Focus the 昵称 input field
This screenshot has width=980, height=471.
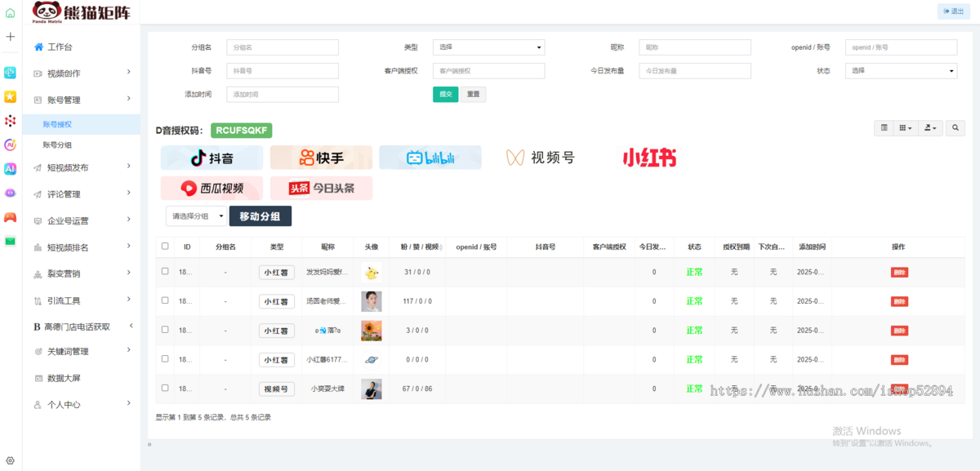tap(695, 47)
